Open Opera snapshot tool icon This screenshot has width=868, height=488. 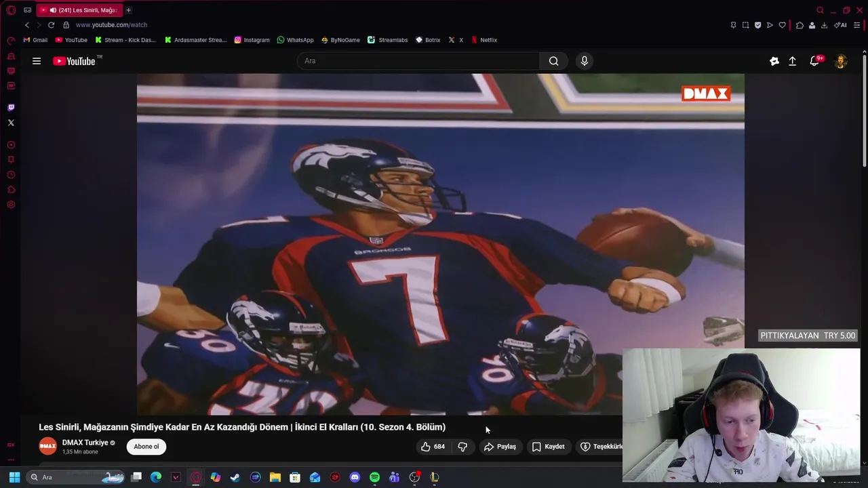(745, 25)
